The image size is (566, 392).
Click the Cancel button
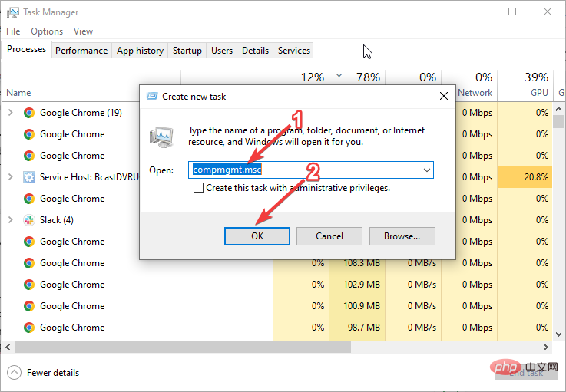[x=329, y=236]
